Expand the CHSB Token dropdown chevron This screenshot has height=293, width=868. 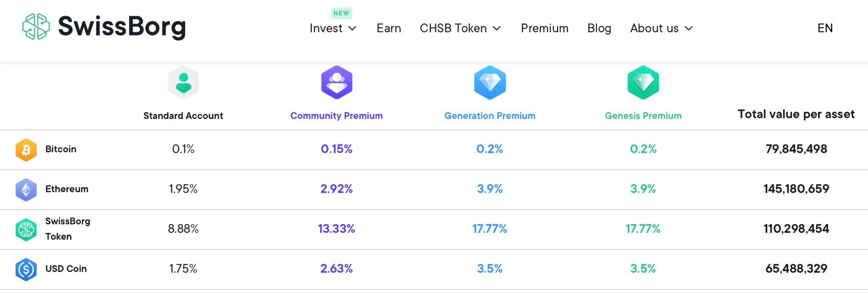pos(497,28)
